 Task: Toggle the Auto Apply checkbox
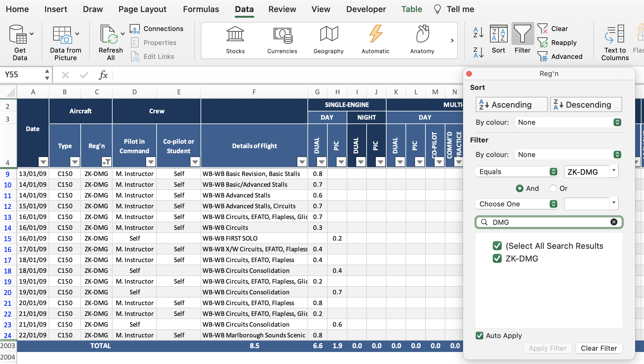click(x=480, y=336)
